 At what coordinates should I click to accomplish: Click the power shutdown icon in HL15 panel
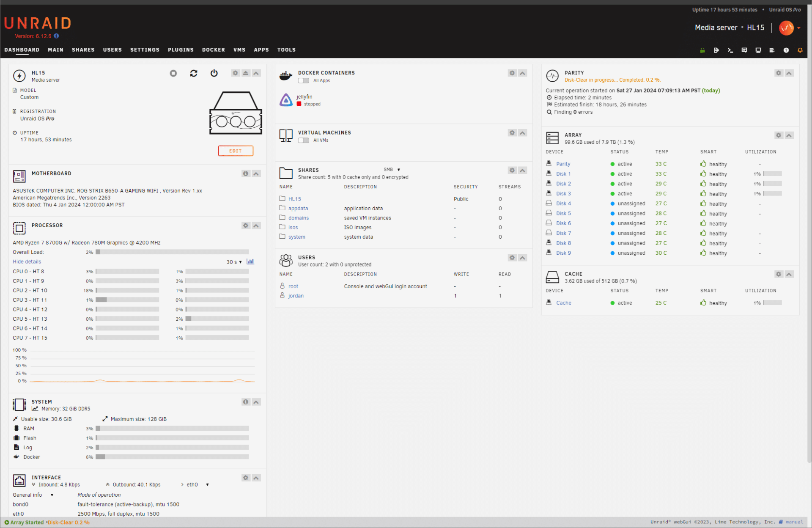click(x=214, y=73)
